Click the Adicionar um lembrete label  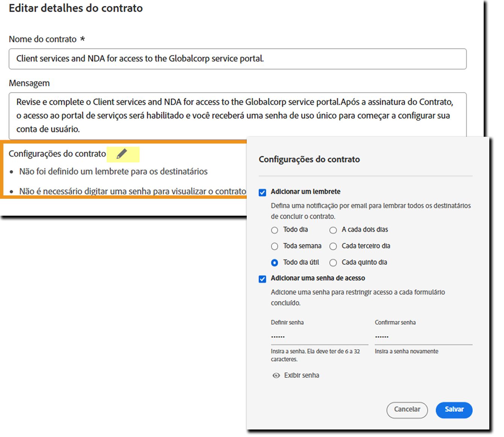click(305, 192)
